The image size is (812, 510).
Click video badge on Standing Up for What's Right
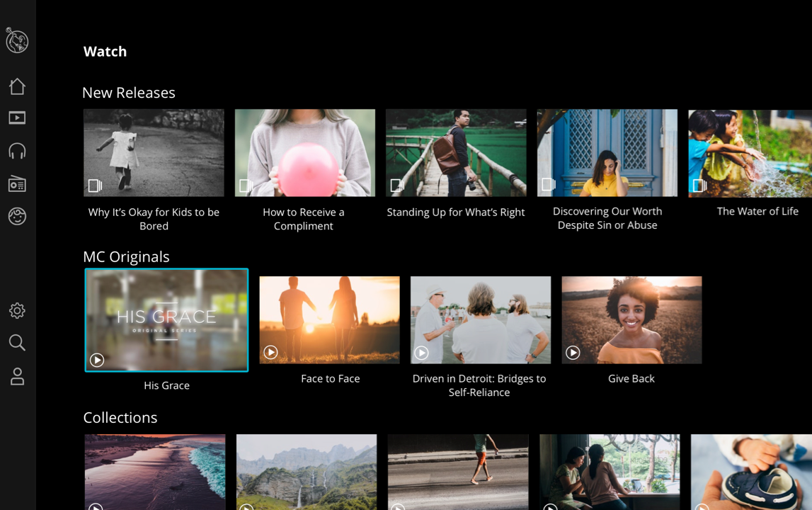coord(397,185)
